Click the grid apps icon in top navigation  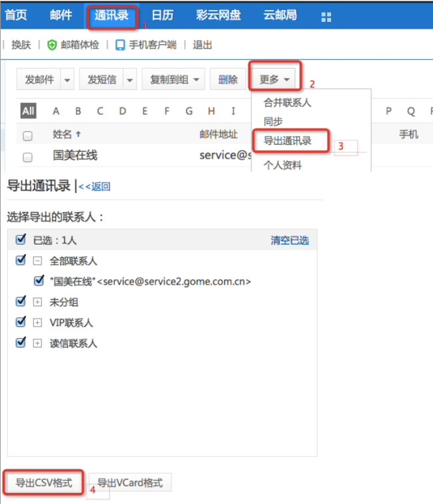click(326, 16)
